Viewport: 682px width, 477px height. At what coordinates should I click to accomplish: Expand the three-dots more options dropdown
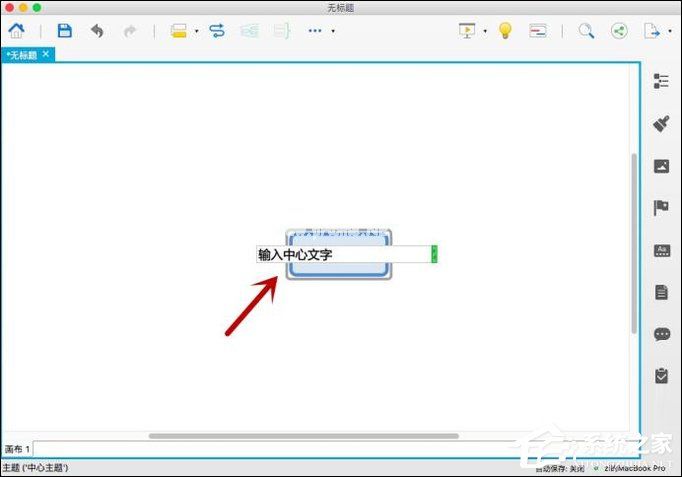[x=333, y=31]
